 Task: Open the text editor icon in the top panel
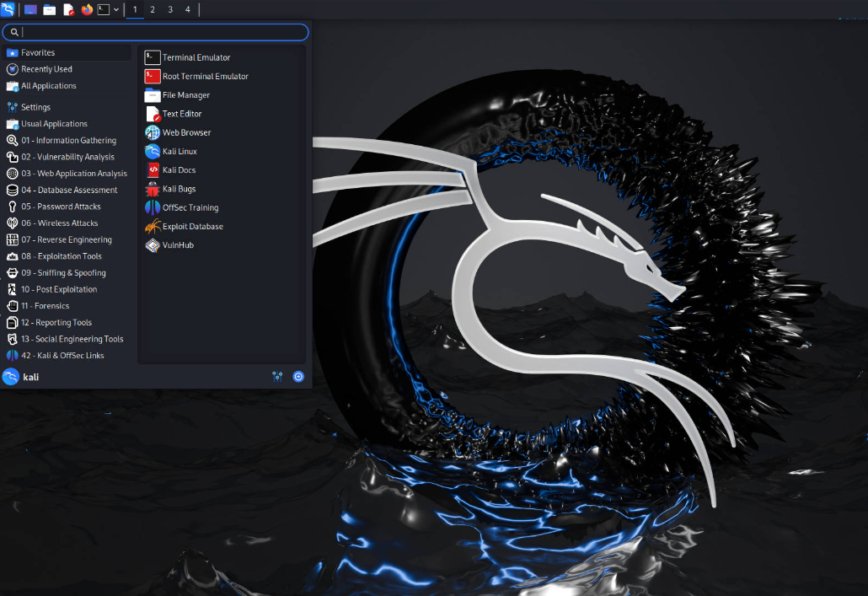68,9
